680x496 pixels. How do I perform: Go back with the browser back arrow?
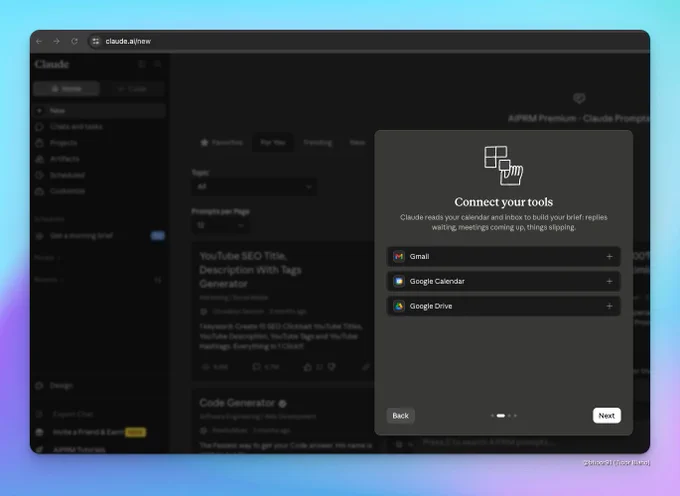[39, 41]
